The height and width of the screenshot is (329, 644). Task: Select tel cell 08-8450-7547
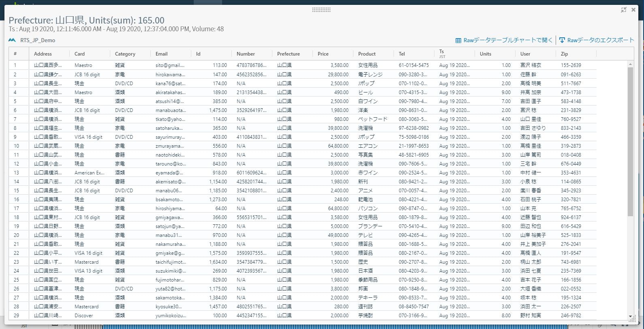(414, 306)
